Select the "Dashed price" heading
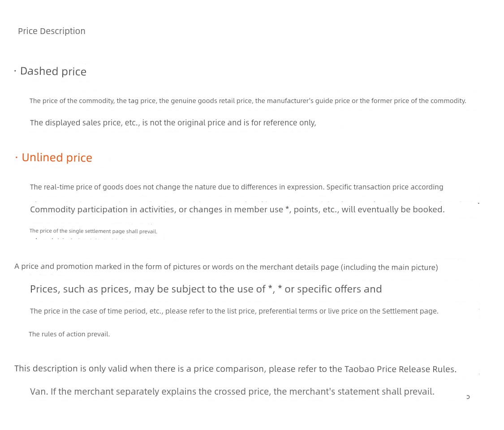The image size is (504, 430). [x=53, y=71]
